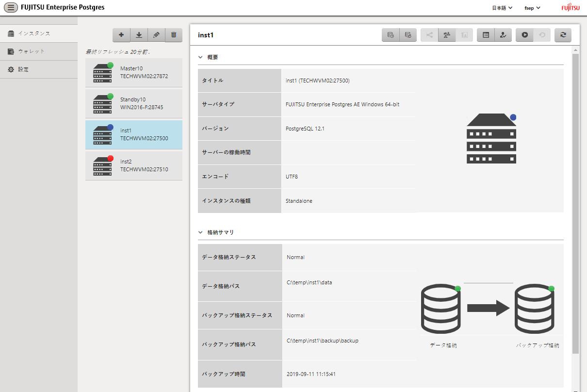Click the データ格納 caption

tap(443, 345)
